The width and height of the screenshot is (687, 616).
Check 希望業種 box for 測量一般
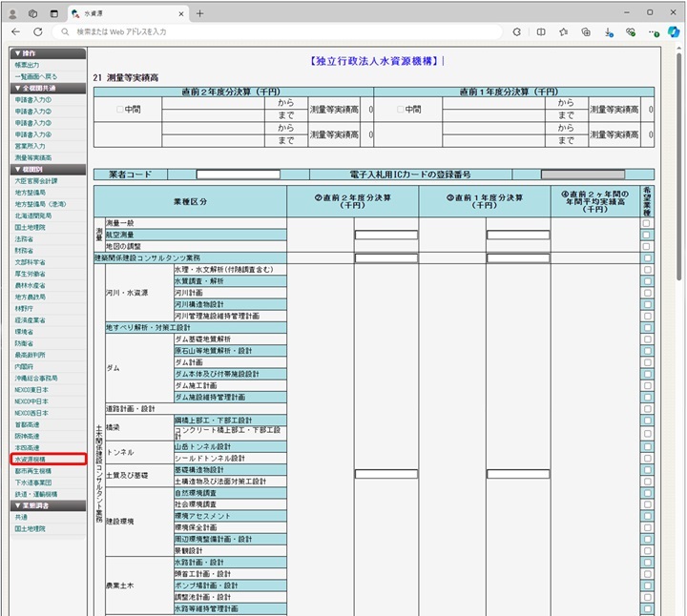coord(646,223)
